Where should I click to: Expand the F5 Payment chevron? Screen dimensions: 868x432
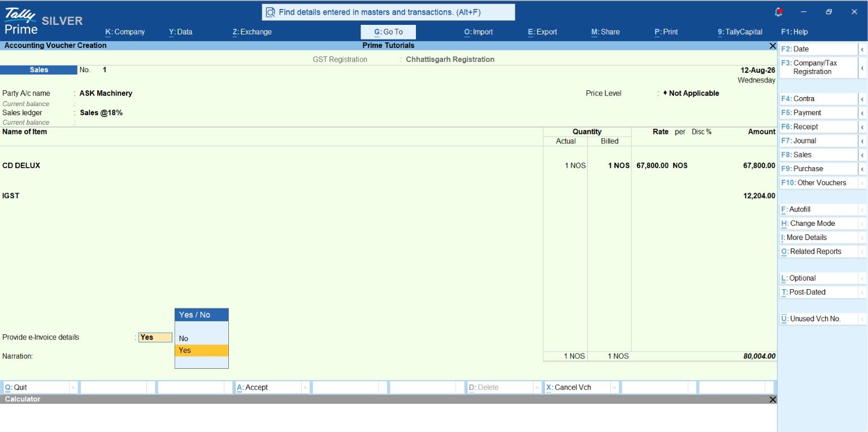(x=862, y=113)
